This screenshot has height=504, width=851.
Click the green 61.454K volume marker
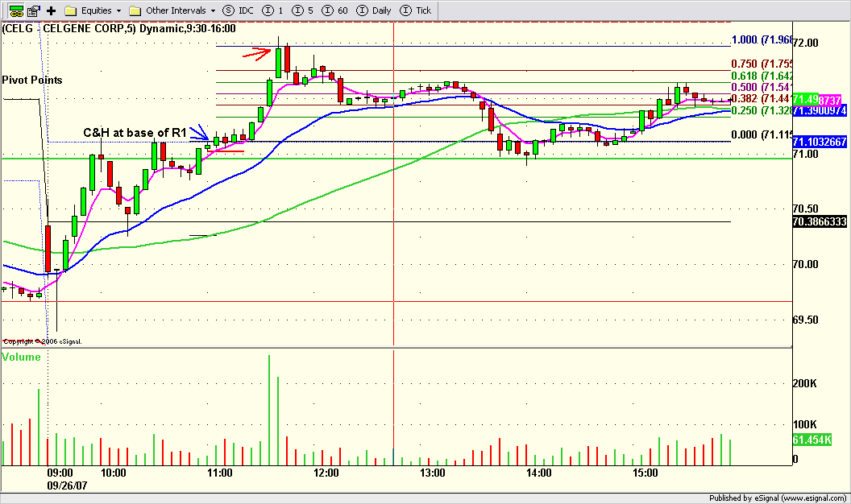[812, 440]
